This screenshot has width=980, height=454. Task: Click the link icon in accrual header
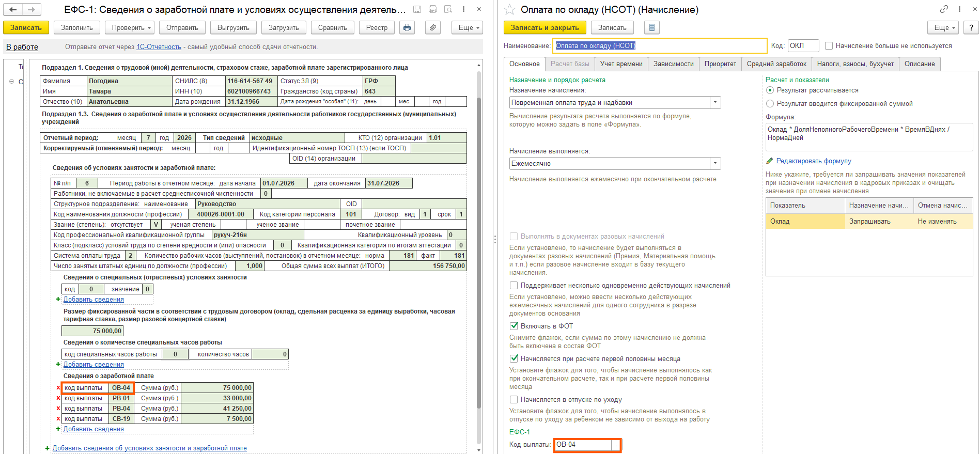(944, 9)
